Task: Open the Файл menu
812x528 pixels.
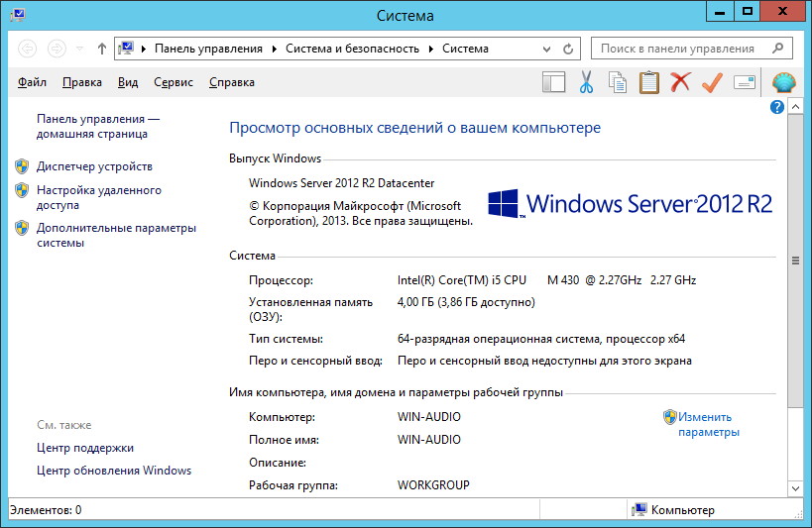Action: point(32,82)
